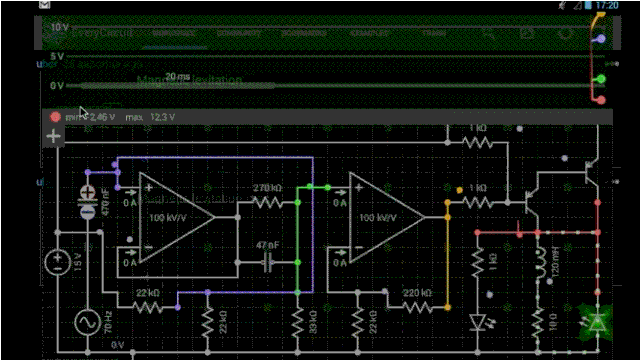The height and width of the screenshot is (360, 640).
Task: Tap the 33 kΩ resistor to ground
Action: [x=298, y=322]
